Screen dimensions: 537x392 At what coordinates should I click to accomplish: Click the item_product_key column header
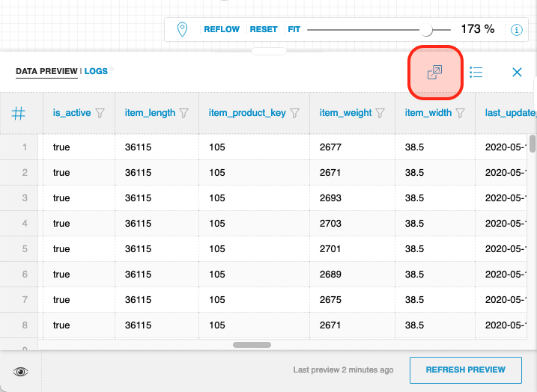pos(247,113)
